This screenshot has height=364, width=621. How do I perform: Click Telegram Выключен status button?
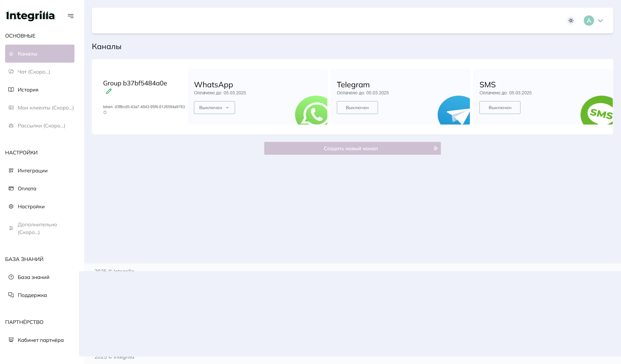pyautogui.click(x=357, y=108)
